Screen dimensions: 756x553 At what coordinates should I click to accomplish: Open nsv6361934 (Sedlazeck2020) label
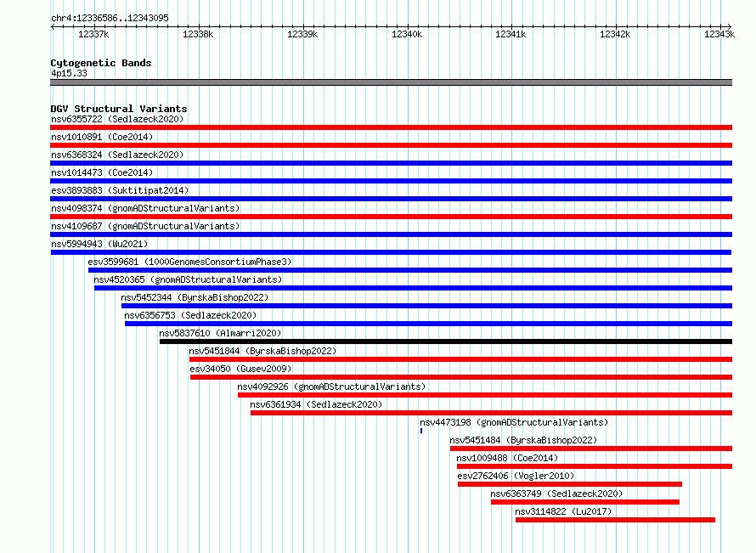coord(316,404)
